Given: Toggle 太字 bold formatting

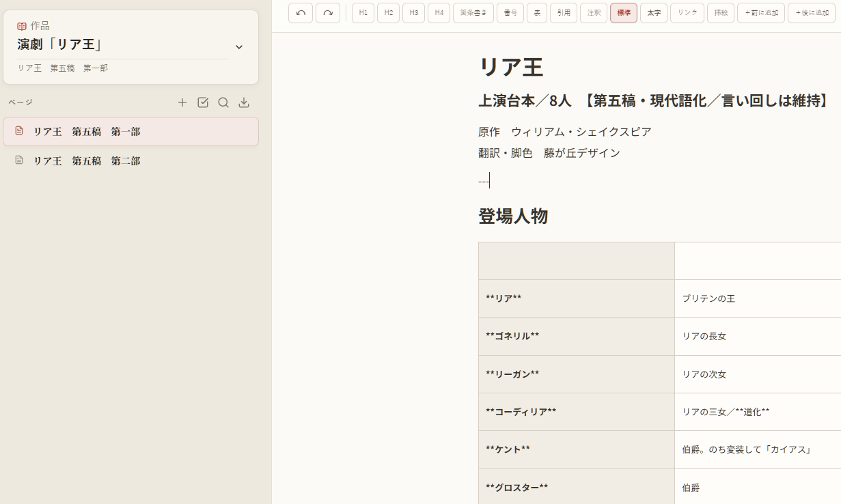Looking at the screenshot, I should click(x=654, y=13).
